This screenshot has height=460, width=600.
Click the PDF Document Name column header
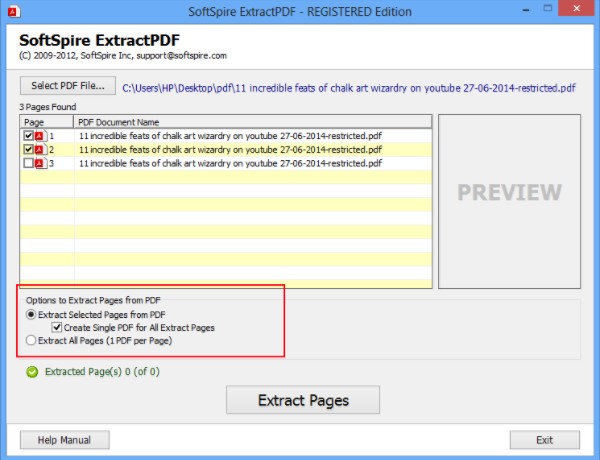click(253, 122)
